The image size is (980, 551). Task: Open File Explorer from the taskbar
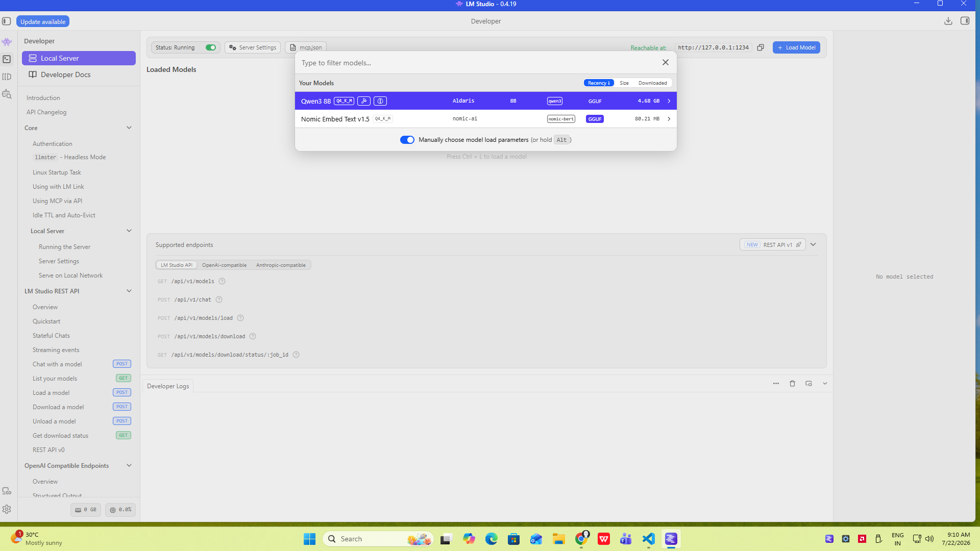click(558, 539)
